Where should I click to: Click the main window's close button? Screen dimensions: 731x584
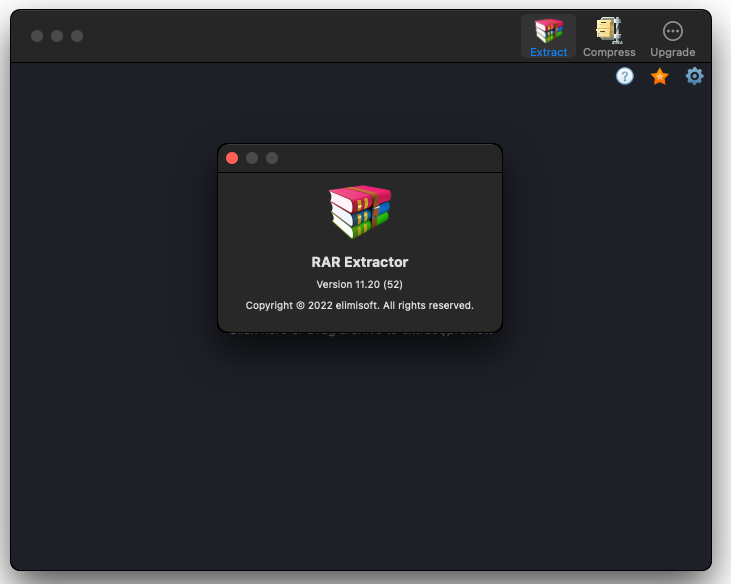(37, 36)
